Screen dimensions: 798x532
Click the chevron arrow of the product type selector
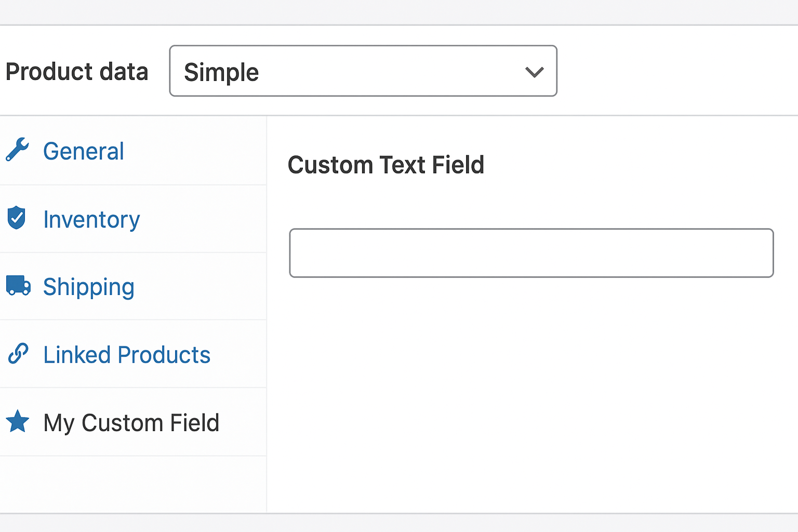(x=534, y=72)
